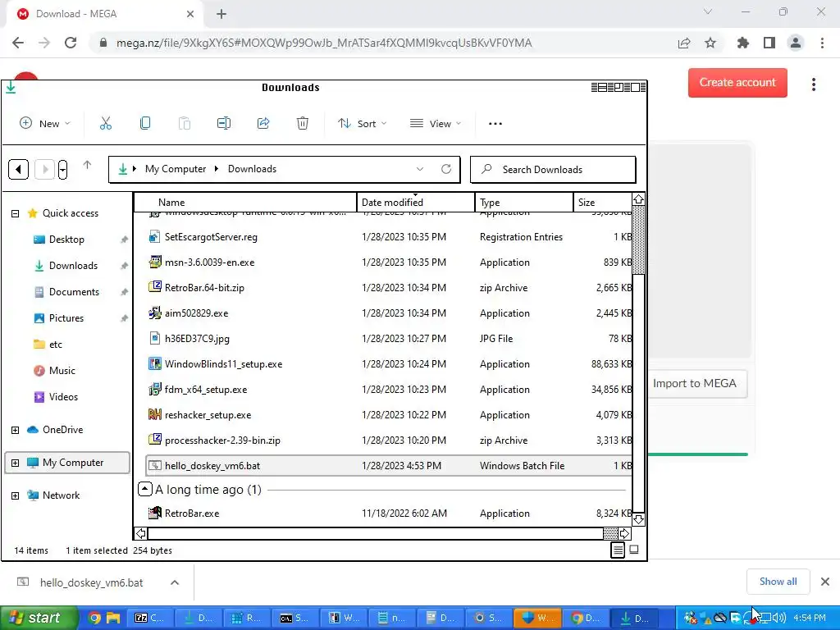Select Documents in Quick access
Screen dimensions: 840x630
[74, 292]
